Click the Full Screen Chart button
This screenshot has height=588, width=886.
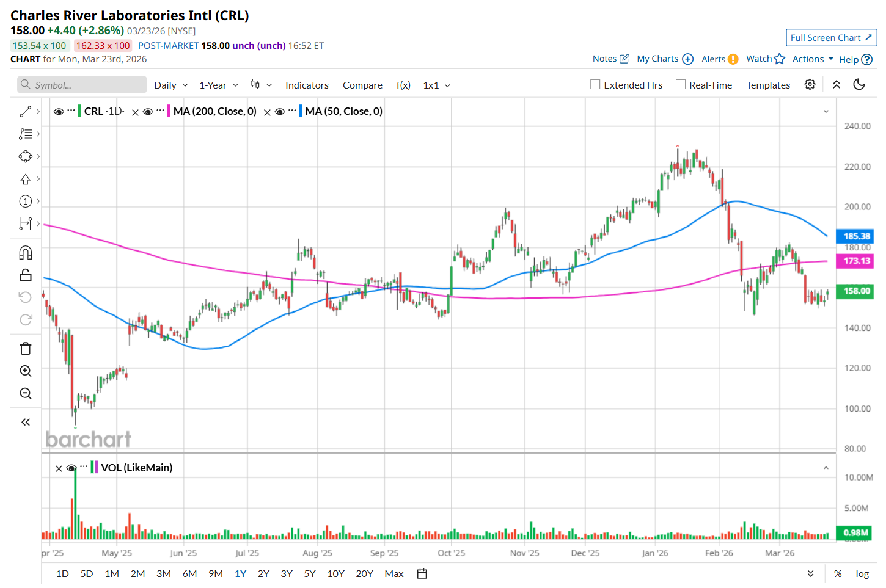(831, 38)
